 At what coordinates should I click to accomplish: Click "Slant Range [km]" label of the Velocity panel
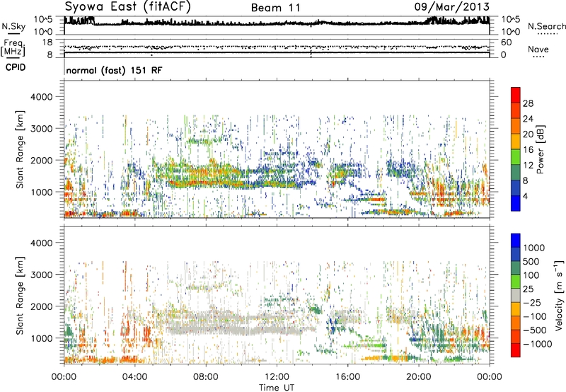coord(20,295)
